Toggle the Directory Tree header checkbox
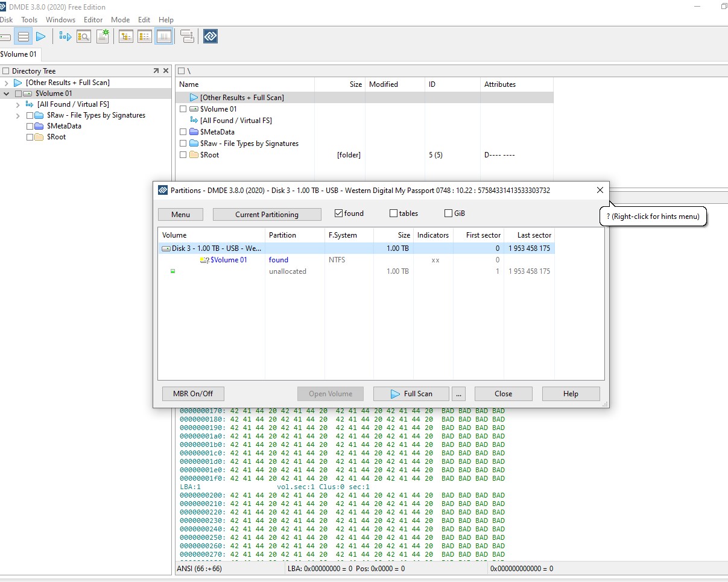 click(x=6, y=71)
